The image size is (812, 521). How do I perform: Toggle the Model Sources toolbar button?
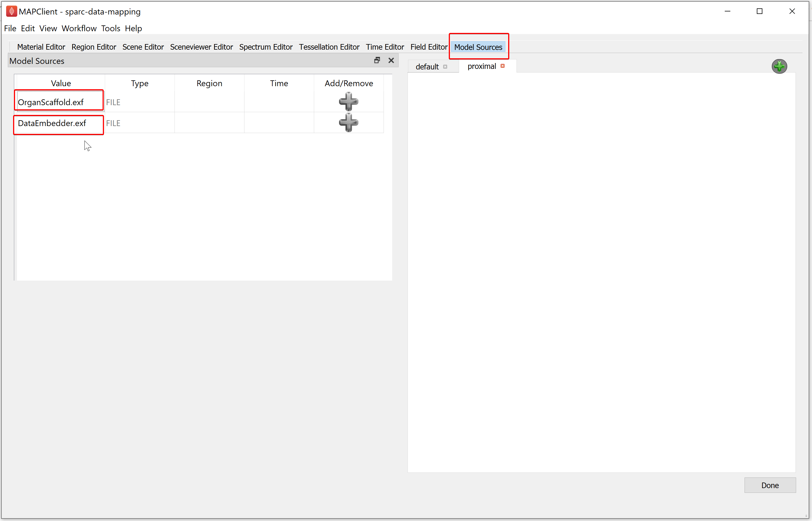(x=478, y=47)
